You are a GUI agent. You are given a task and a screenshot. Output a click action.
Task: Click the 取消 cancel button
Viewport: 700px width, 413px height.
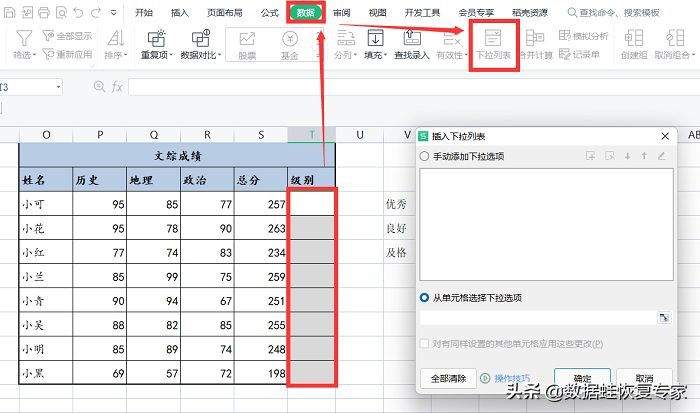pyautogui.click(x=644, y=378)
